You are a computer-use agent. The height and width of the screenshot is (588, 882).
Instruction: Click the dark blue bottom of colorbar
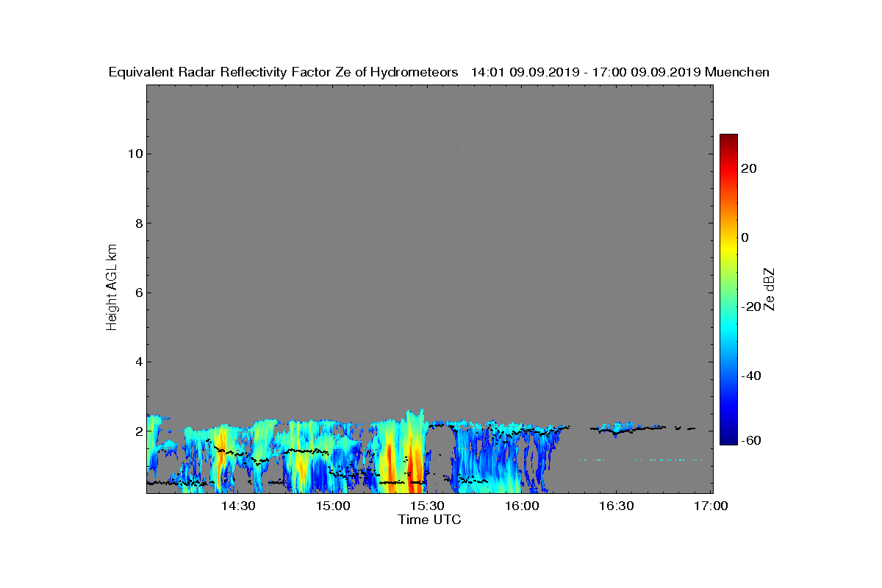(728, 439)
